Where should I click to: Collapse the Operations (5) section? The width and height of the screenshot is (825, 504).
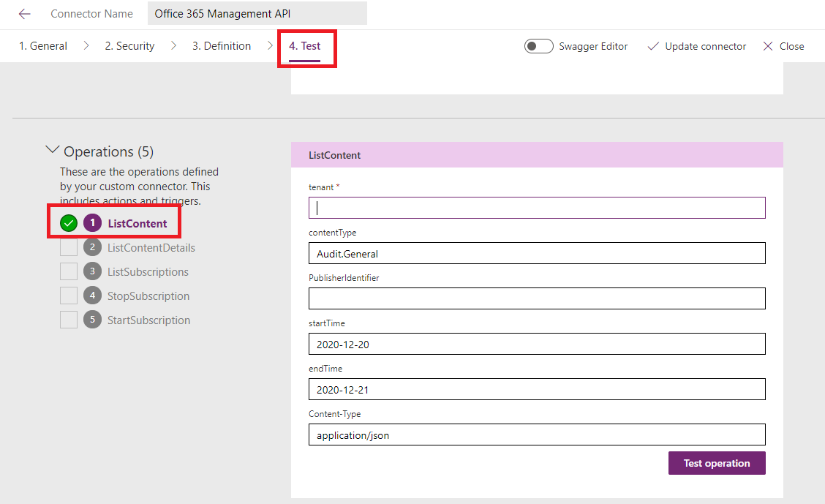(x=52, y=149)
